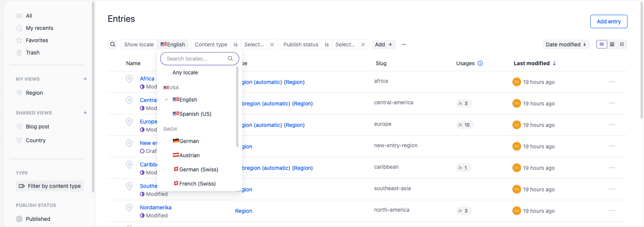The height and width of the screenshot is (227, 644).
Task: Click the Nordamerika entry pin icon
Action: (x=129, y=207)
